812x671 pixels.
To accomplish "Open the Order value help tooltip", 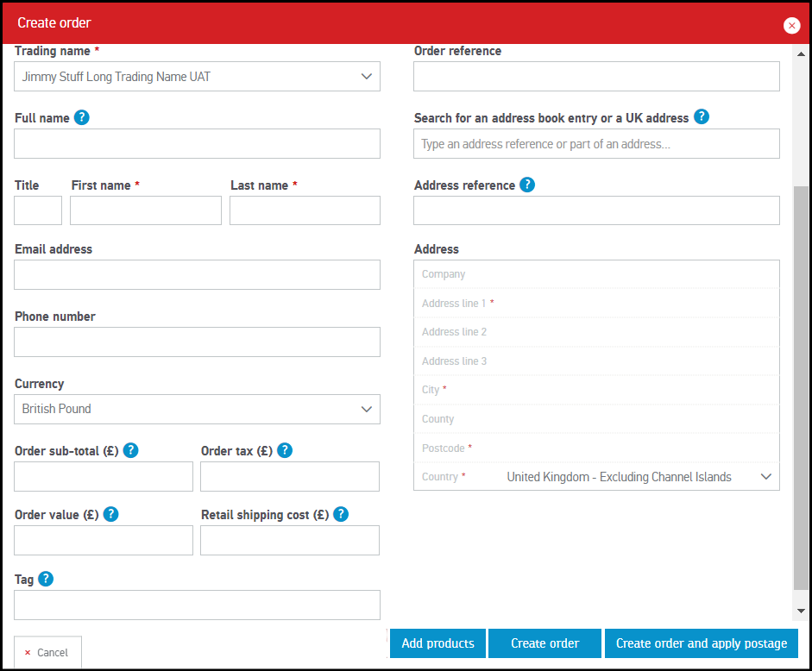I will (x=110, y=514).
